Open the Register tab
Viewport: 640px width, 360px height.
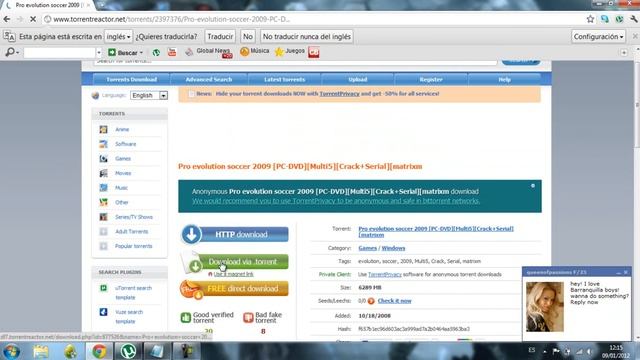pyautogui.click(x=431, y=80)
